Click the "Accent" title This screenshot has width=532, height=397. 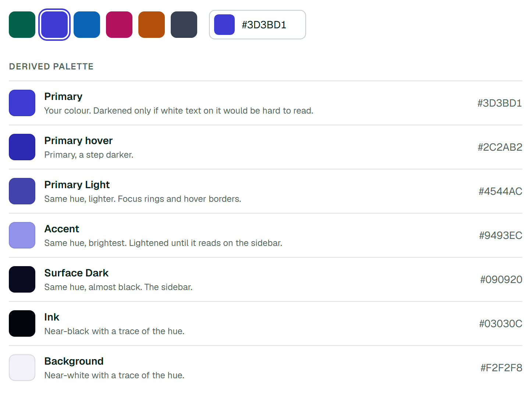pyautogui.click(x=61, y=229)
